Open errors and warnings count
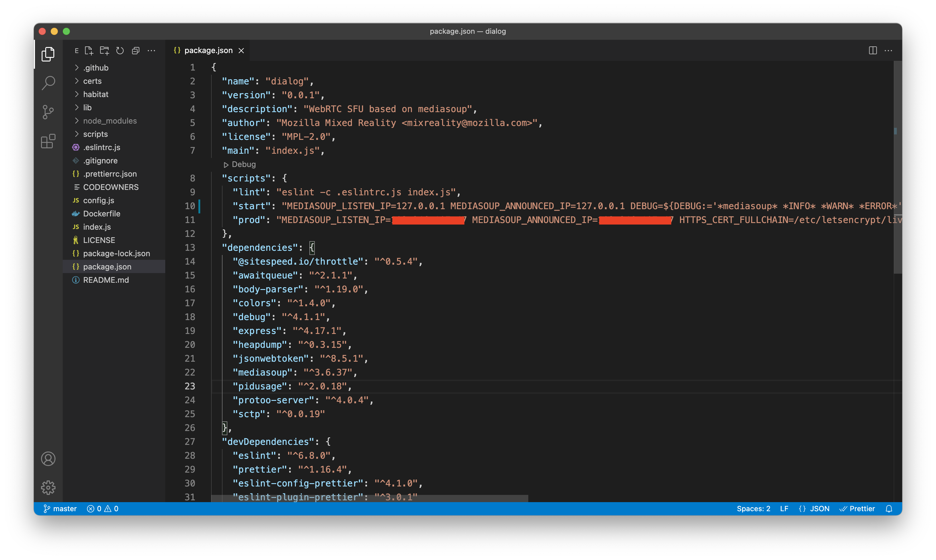 [103, 509]
